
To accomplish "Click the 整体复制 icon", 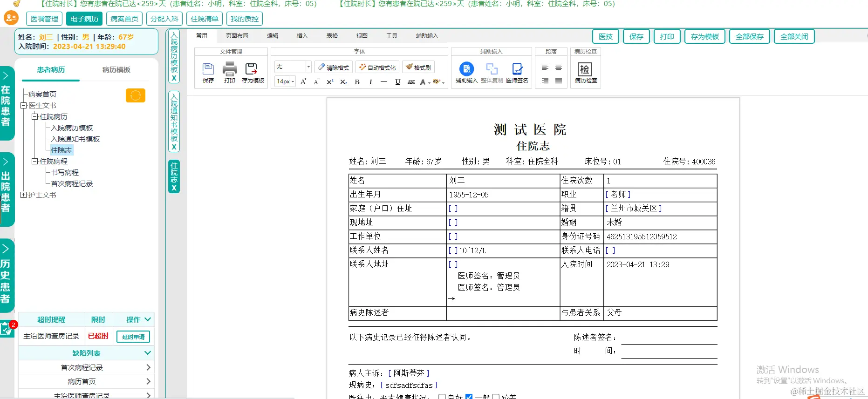I will pos(492,69).
